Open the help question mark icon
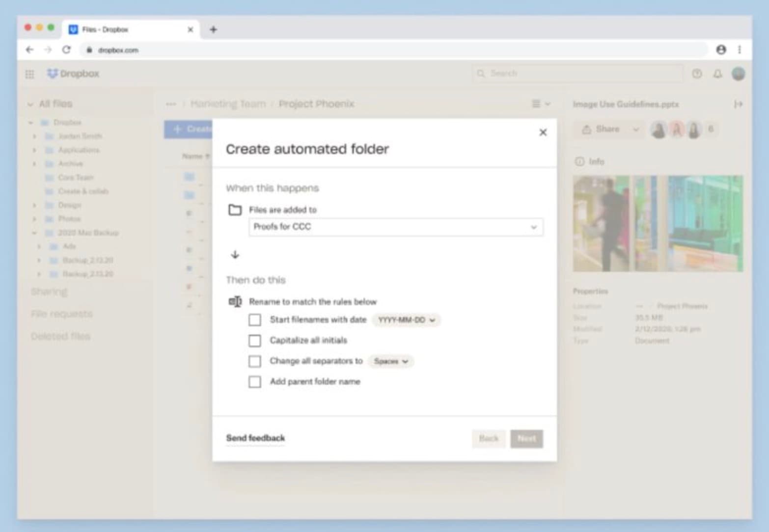Screen dimensions: 769x532 tap(696, 74)
